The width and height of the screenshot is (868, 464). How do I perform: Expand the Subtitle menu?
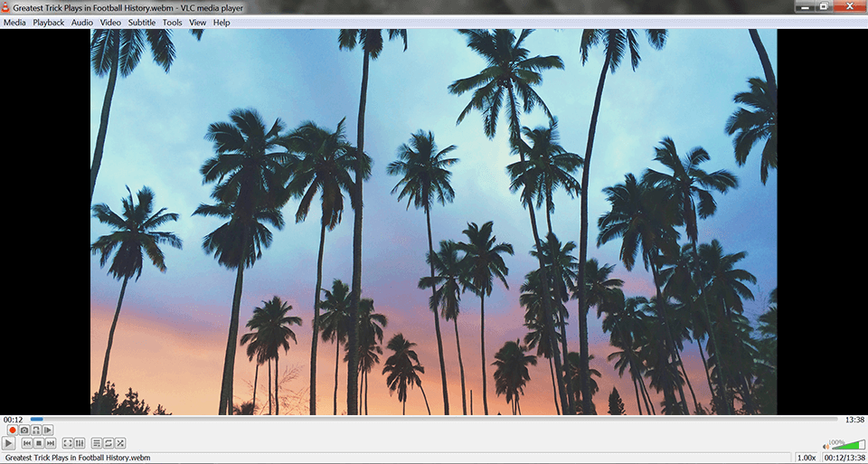[x=141, y=23]
